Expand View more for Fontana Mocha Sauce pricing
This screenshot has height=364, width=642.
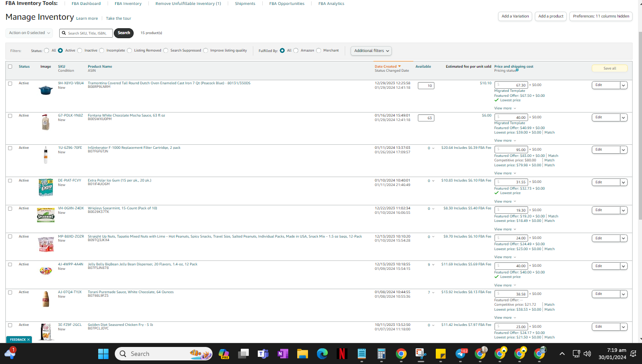pos(505,140)
